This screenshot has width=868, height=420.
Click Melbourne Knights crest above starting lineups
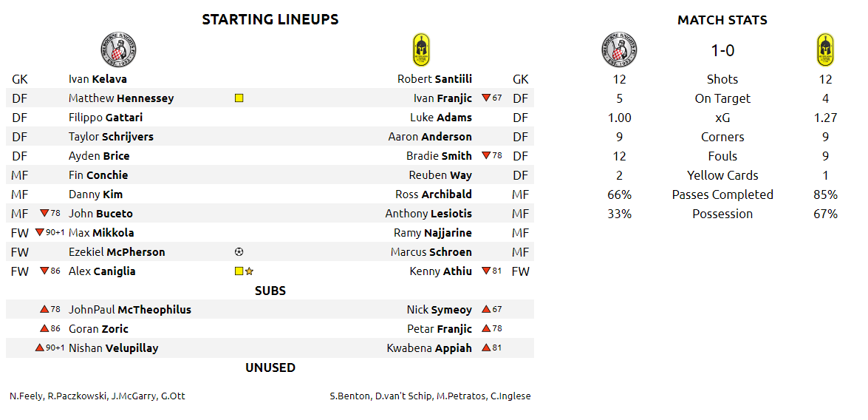[x=118, y=50]
